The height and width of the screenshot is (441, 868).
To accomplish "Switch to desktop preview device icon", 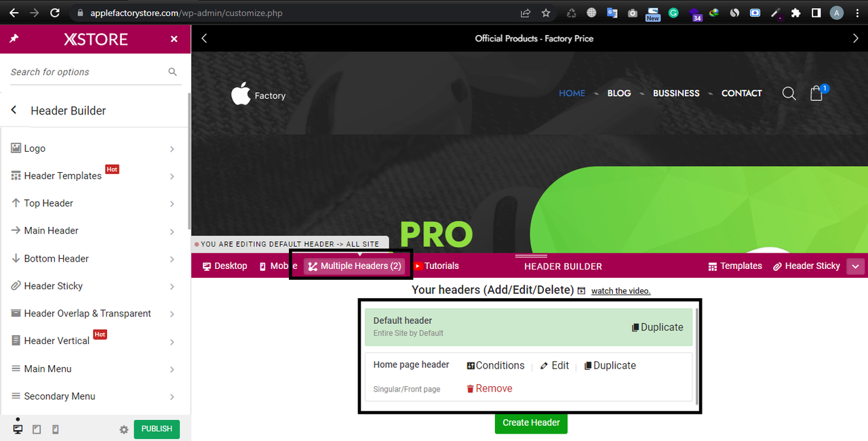I will [x=18, y=429].
